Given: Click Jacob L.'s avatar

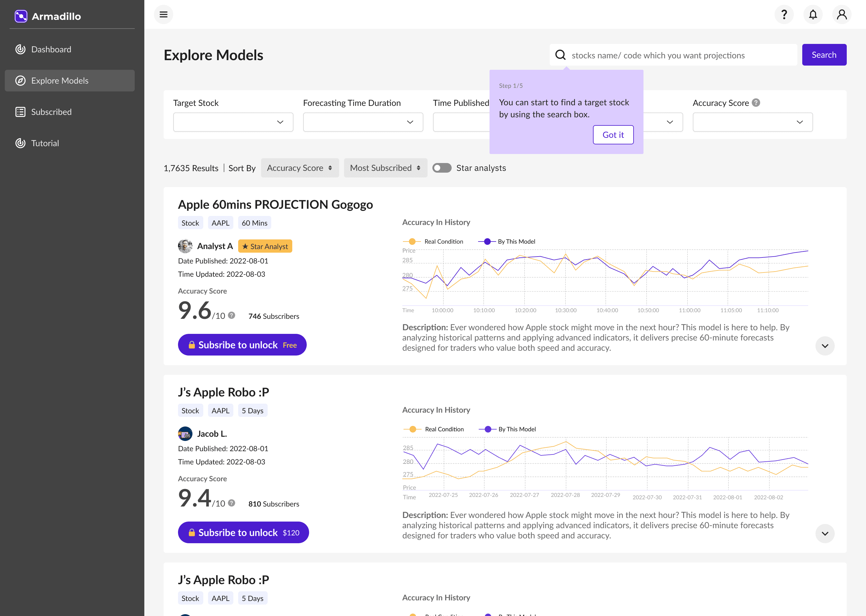Looking at the screenshot, I should tap(185, 434).
